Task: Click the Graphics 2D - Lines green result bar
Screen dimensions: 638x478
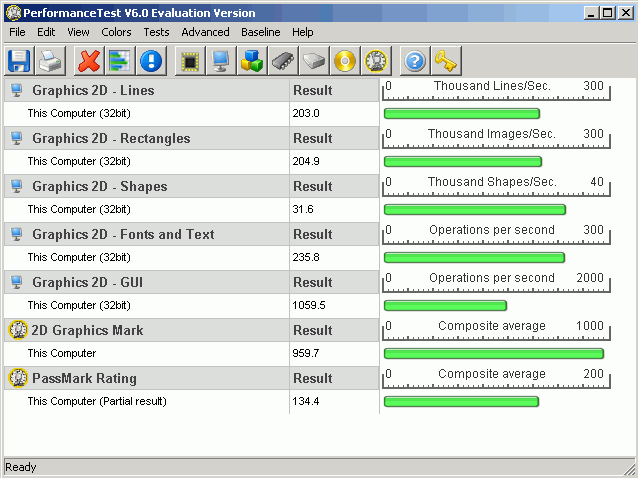Action: [462, 113]
